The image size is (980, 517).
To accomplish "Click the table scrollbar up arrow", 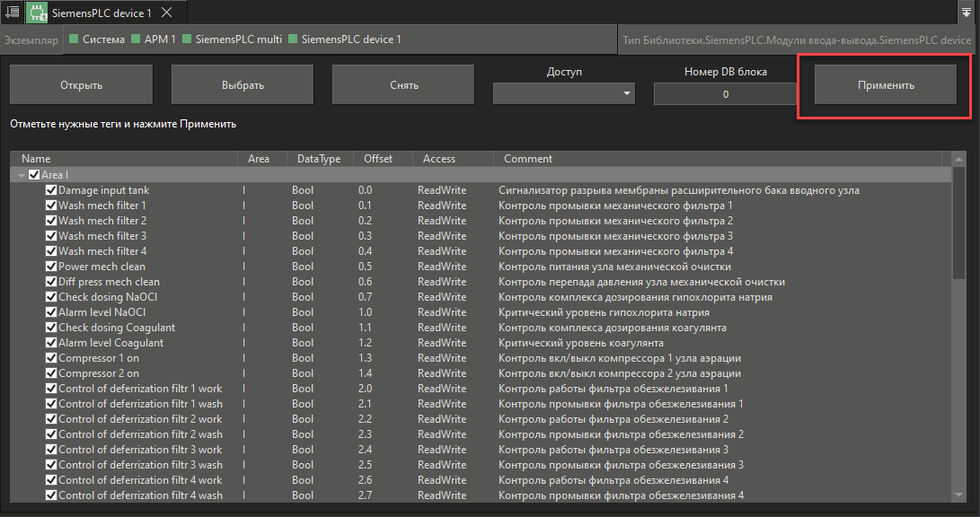I will (959, 160).
